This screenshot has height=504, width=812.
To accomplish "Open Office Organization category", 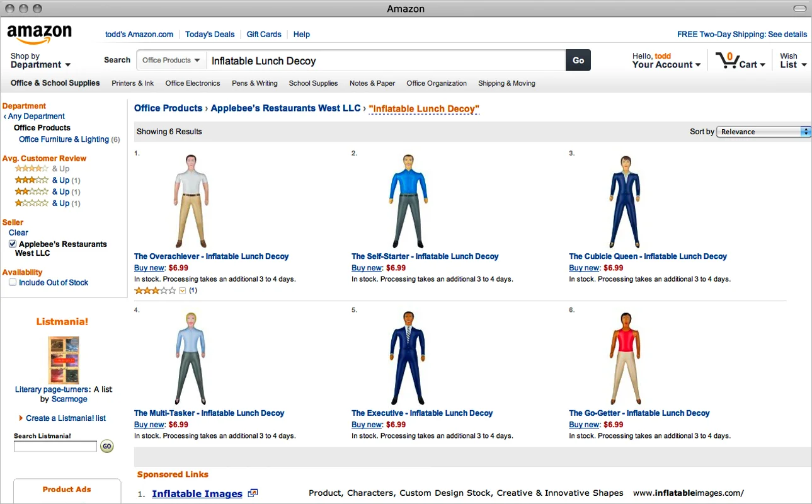I will click(x=437, y=83).
